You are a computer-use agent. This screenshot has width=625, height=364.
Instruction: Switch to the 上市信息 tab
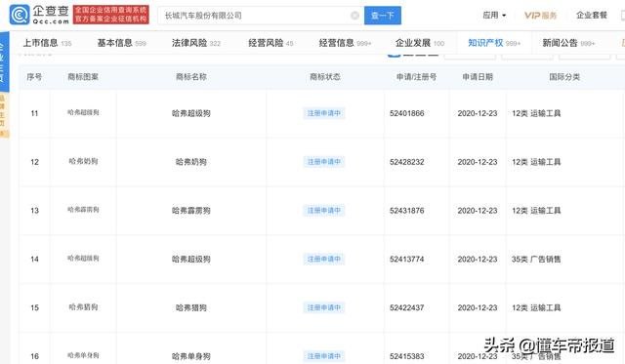[x=47, y=43]
